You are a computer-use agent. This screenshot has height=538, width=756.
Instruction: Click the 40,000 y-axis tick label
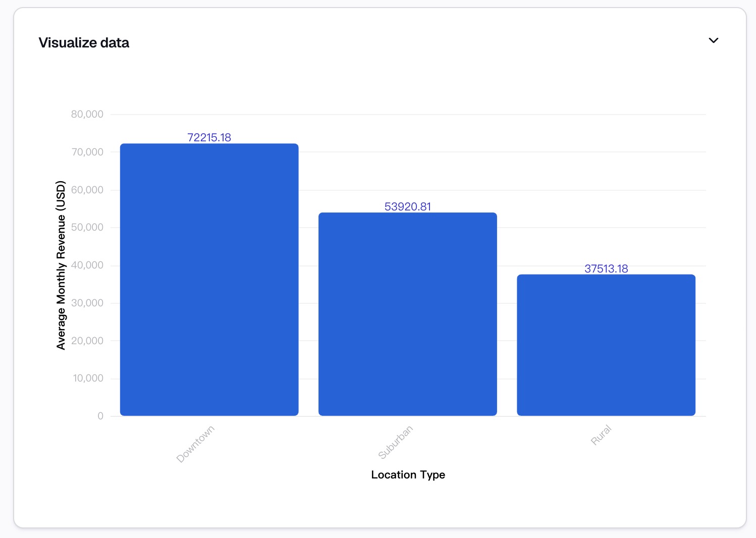click(87, 265)
